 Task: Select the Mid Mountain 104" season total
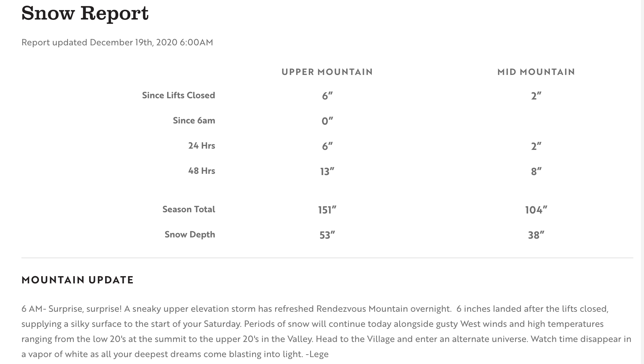pyautogui.click(x=536, y=210)
